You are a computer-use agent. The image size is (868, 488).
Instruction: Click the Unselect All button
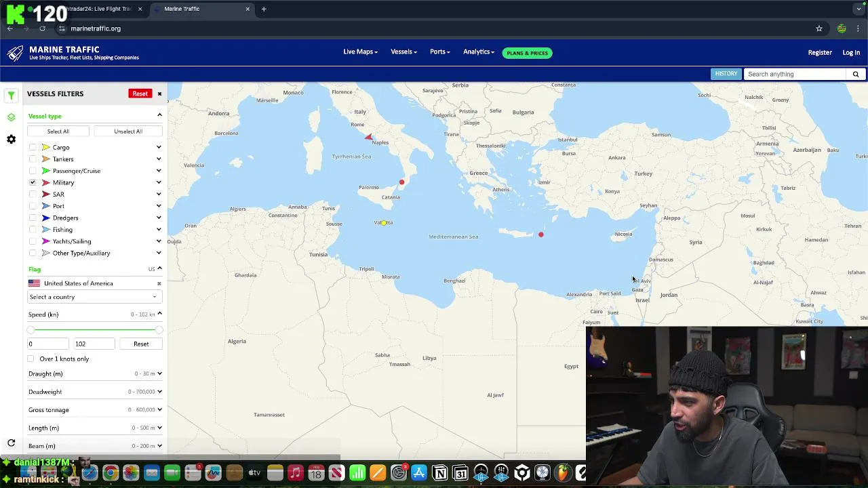128,131
